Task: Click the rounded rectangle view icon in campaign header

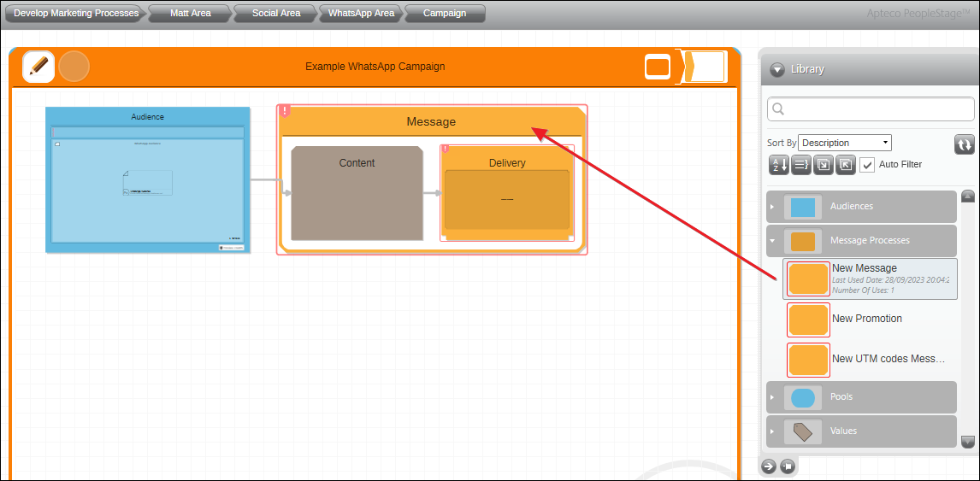Action: 658,67
